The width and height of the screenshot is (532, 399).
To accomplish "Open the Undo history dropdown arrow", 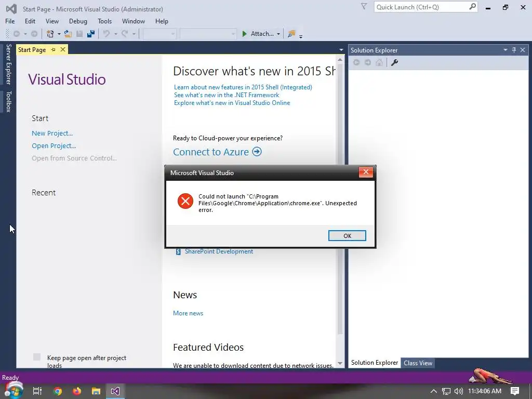I will click(x=116, y=34).
